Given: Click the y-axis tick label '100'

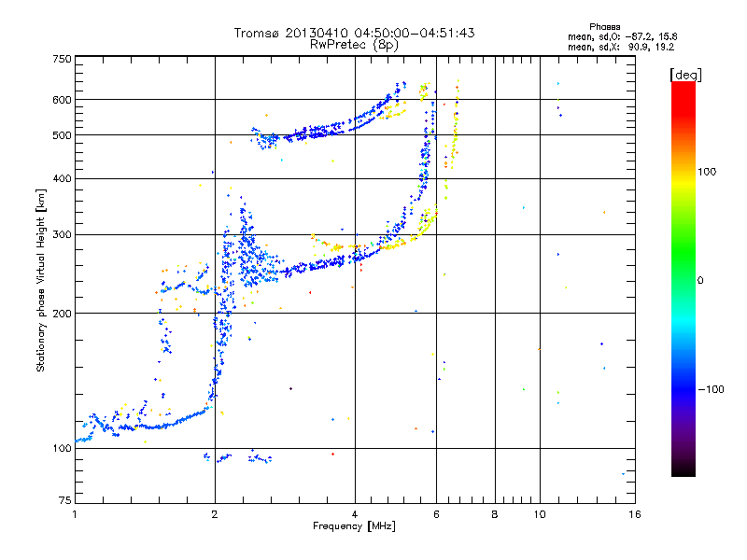Looking at the screenshot, I should click(63, 448).
